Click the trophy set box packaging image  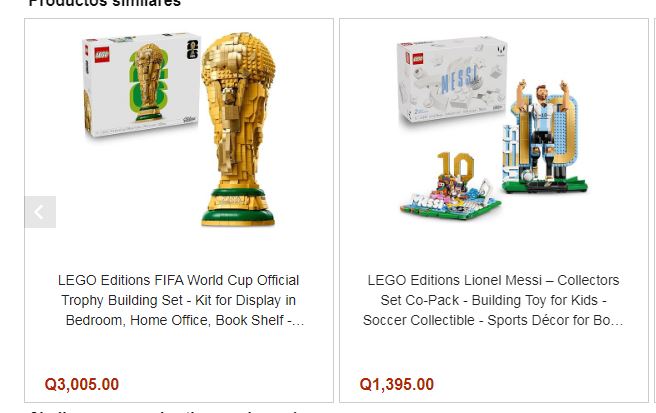pyautogui.click(x=142, y=85)
